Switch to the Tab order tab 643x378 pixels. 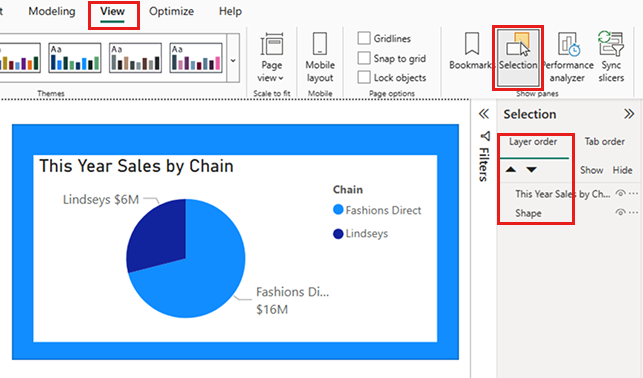pyautogui.click(x=604, y=142)
